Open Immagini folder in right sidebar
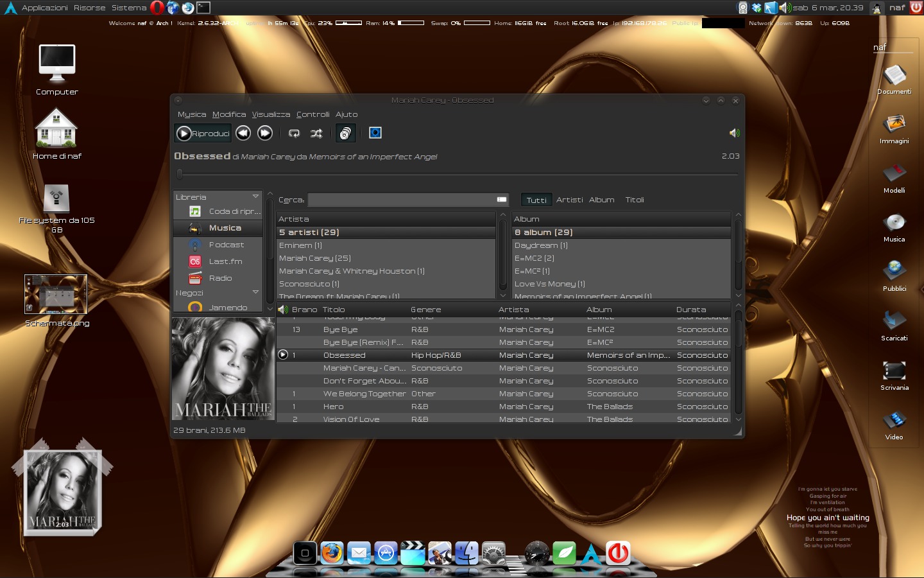924x578 pixels. coord(894,128)
